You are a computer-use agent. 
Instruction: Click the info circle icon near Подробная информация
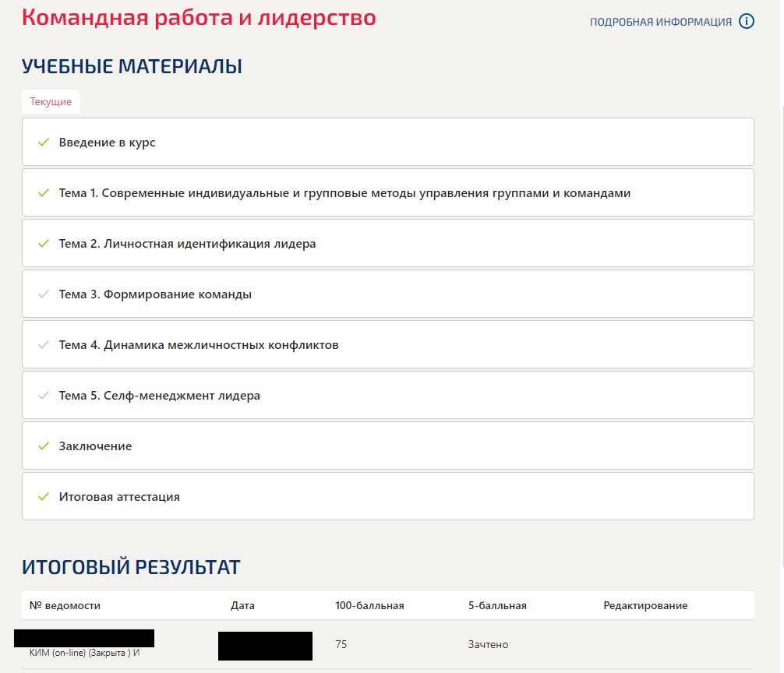pos(746,22)
